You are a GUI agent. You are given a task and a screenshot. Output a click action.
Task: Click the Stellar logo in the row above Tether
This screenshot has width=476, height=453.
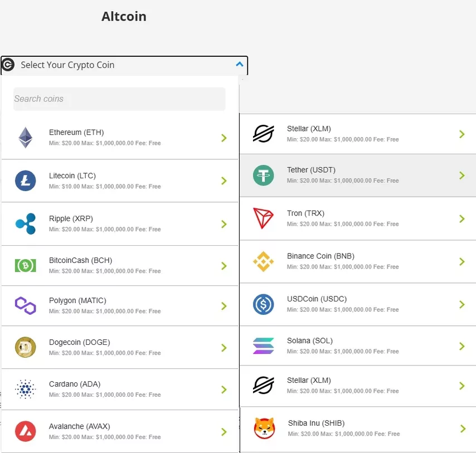(x=264, y=134)
